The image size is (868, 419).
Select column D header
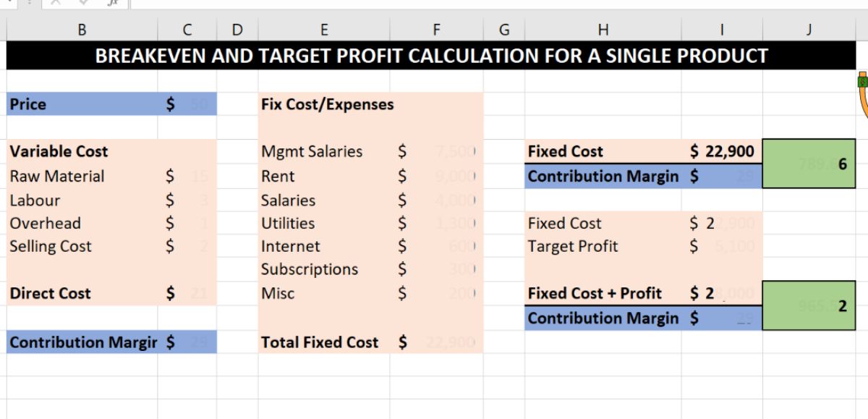pyautogui.click(x=237, y=30)
